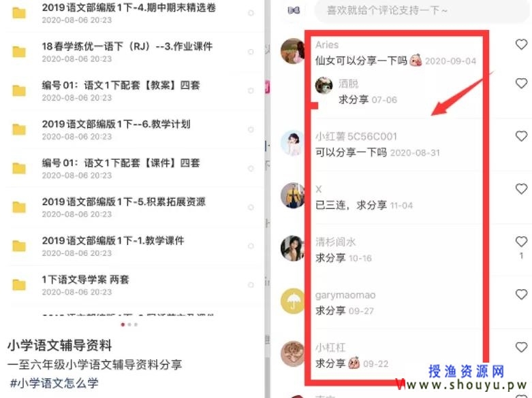
Task: Like the comment by Aries
Action: point(521,44)
